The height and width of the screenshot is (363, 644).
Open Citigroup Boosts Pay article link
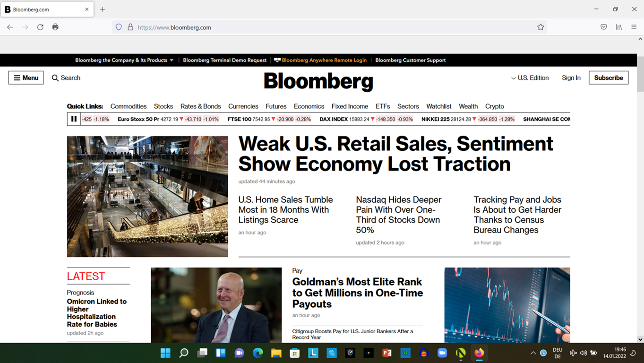click(x=352, y=334)
